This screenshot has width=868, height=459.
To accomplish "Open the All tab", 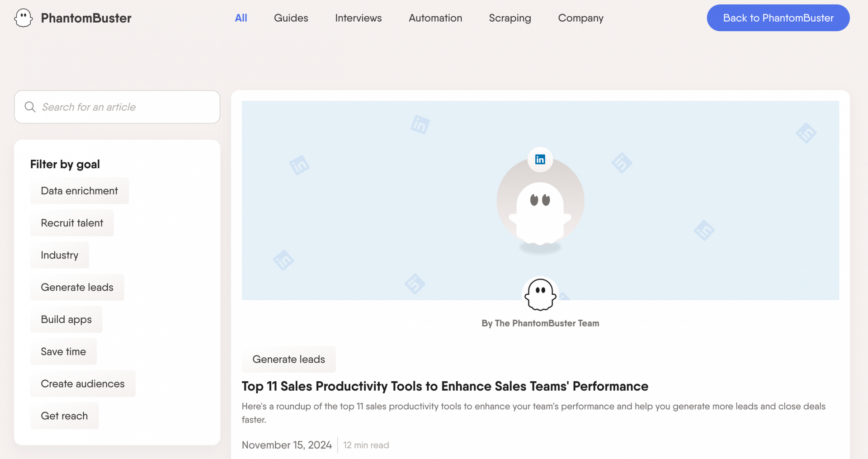I will pyautogui.click(x=241, y=18).
